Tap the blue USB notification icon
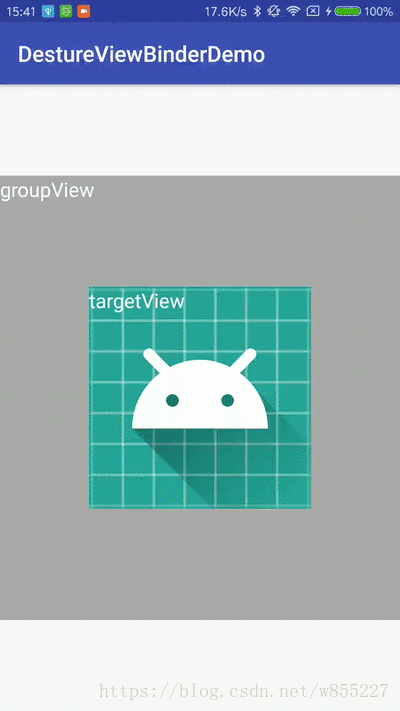Viewport: 400px width, 711px height. tap(48, 11)
